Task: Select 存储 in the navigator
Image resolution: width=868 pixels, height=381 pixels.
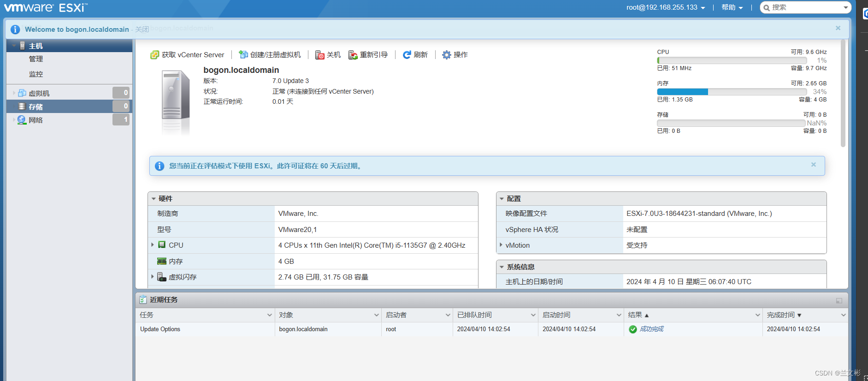Action: [x=69, y=107]
